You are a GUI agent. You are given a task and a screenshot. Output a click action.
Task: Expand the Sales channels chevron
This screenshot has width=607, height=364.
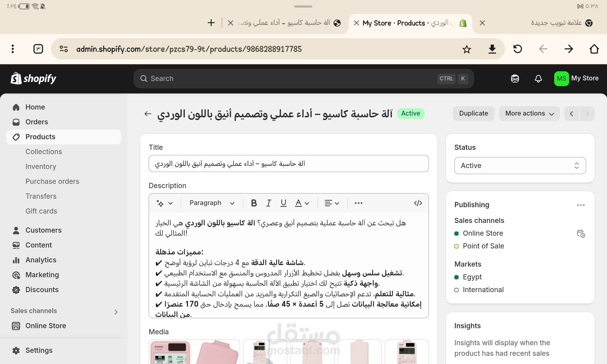(116, 312)
